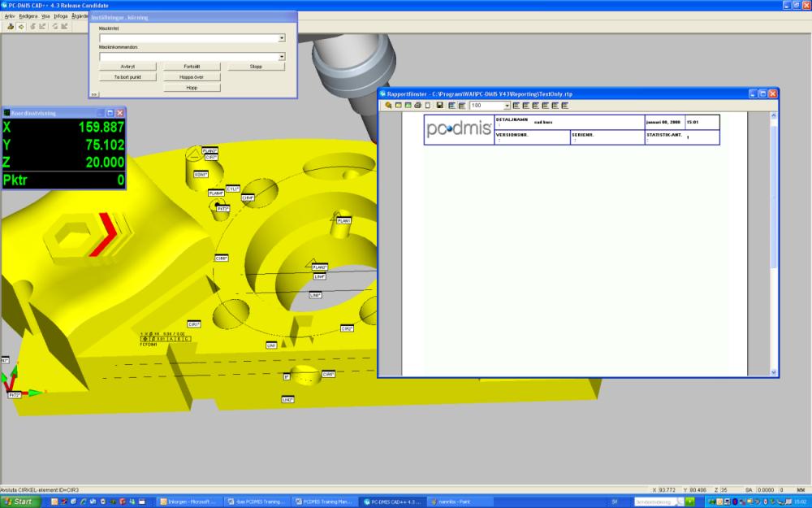Click the Hoppa över button
Image resolution: width=812 pixels, height=508 pixels.
pos(192,77)
